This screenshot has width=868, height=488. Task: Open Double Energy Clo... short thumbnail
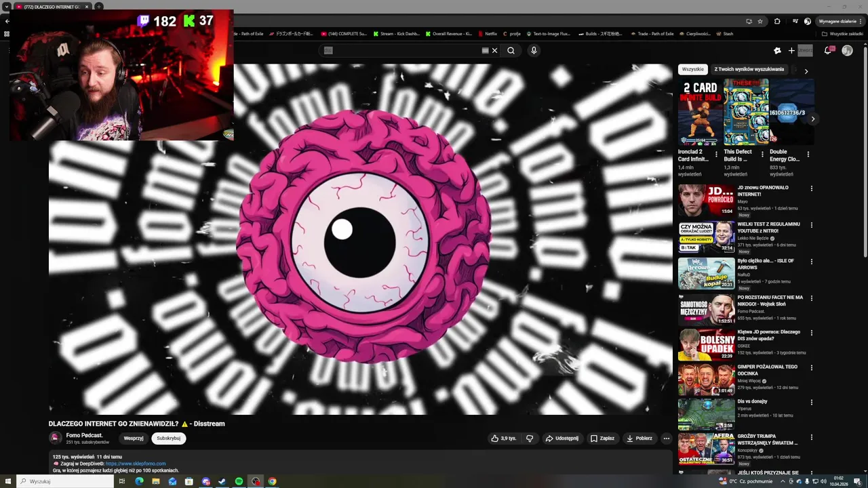click(x=791, y=112)
